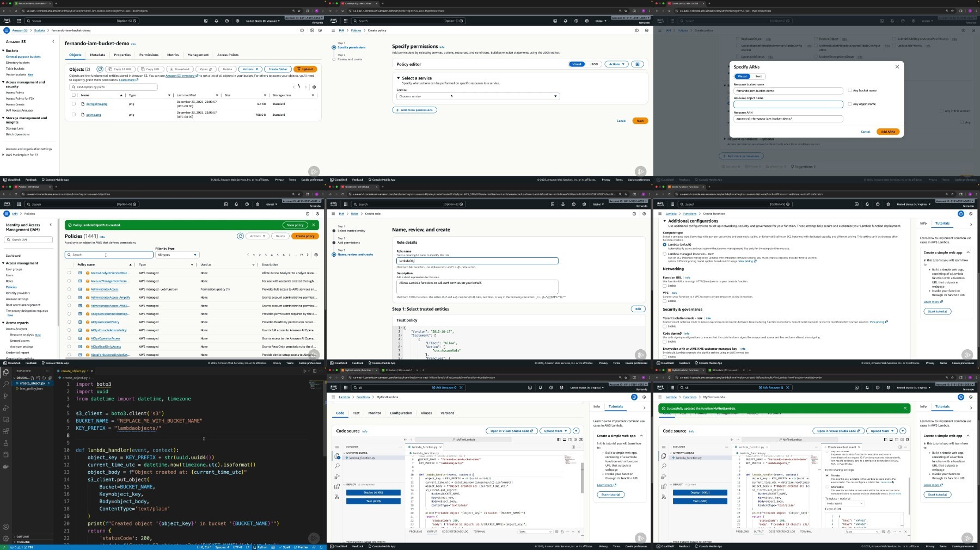Image resolution: width=980 pixels, height=550 pixels.
Task: Dismiss the green 'Policy lambdaObjectPuts created' banner
Action: click(x=314, y=225)
